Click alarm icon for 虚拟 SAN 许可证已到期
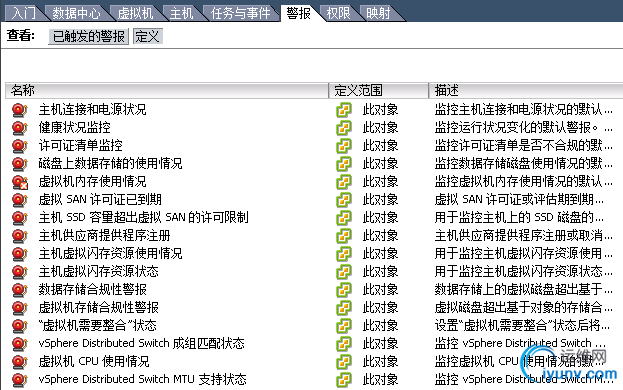The height and width of the screenshot is (390, 623). [x=19, y=200]
